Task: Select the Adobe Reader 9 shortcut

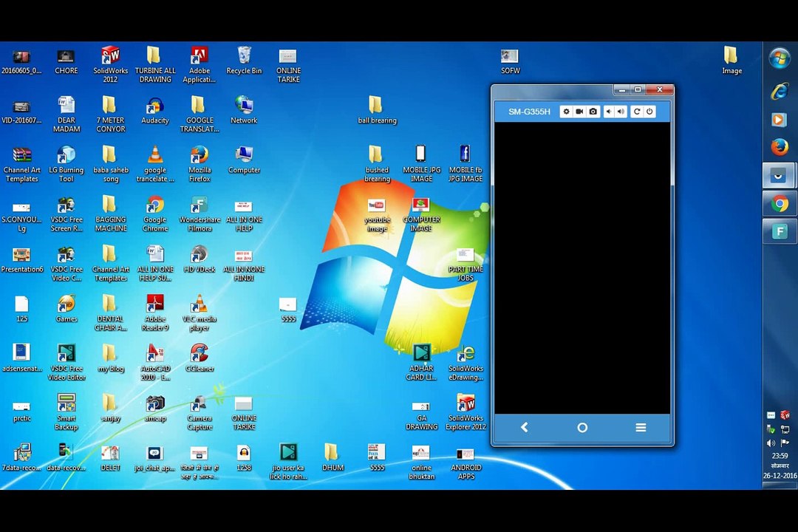Action: coord(154,313)
